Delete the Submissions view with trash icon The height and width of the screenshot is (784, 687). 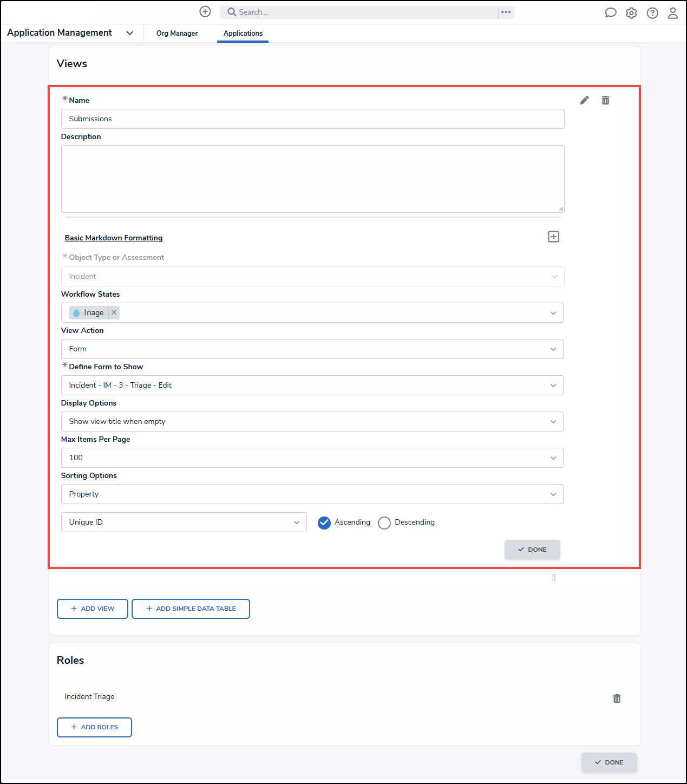tap(606, 100)
